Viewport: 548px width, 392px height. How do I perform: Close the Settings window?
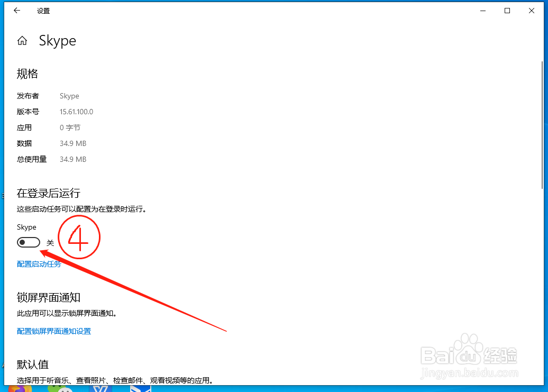[x=531, y=11]
